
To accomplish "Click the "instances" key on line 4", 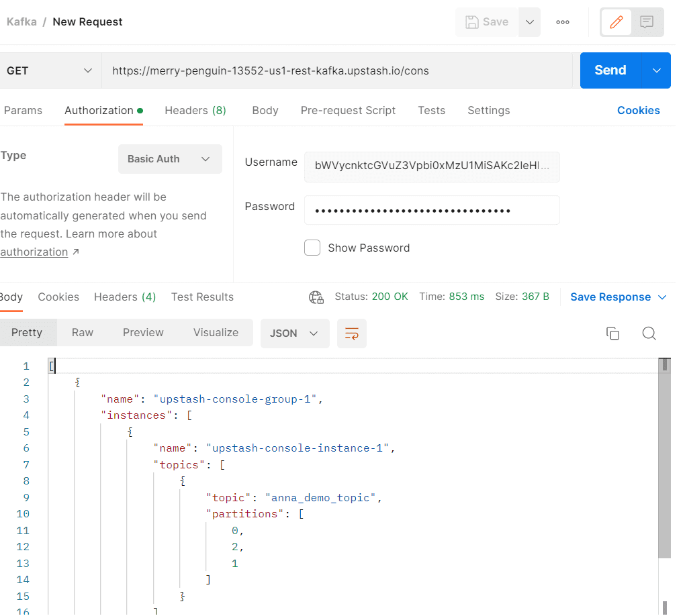I will point(136,415).
